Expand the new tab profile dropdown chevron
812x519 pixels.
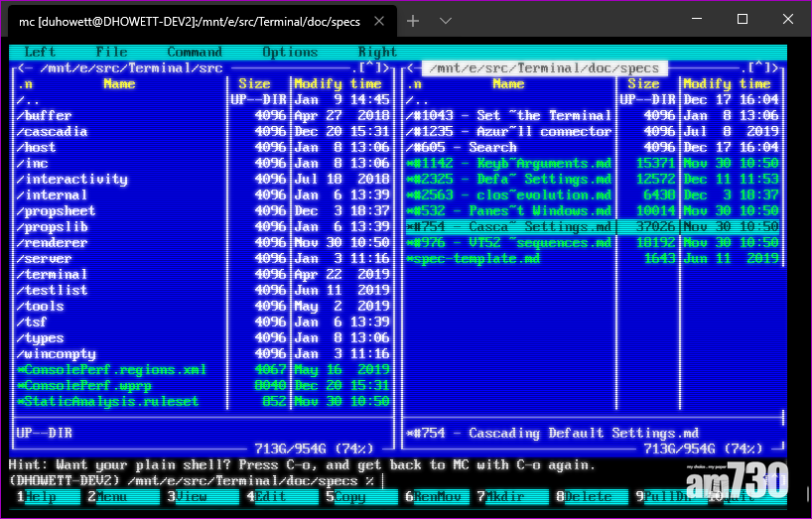(x=446, y=20)
